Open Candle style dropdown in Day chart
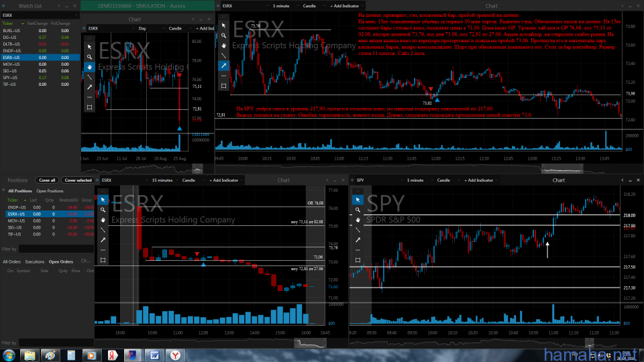Screen dimensions: 644x362 pos(179,28)
